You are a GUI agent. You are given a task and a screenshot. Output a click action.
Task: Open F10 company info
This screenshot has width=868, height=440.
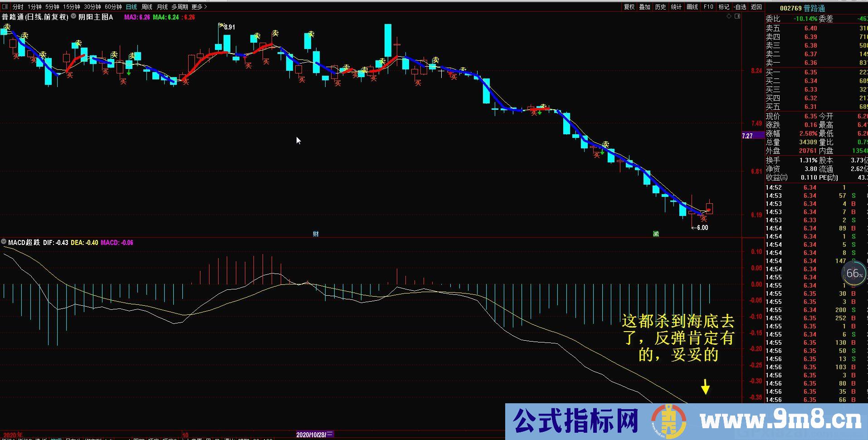[708, 7]
